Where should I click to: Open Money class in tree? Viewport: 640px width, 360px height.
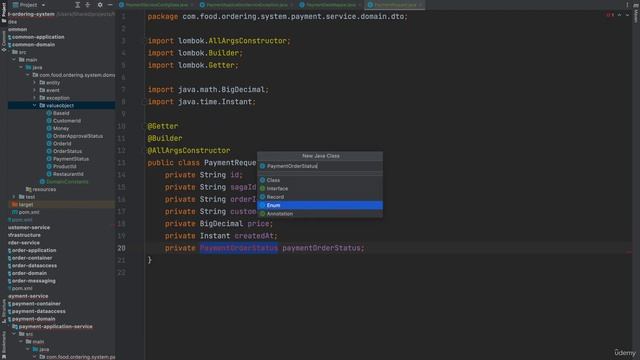coord(61,128)
